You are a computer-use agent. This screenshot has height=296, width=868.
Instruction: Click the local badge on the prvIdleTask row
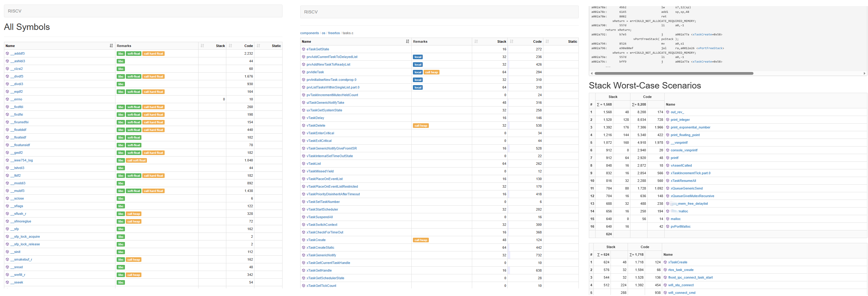(418, 72)
